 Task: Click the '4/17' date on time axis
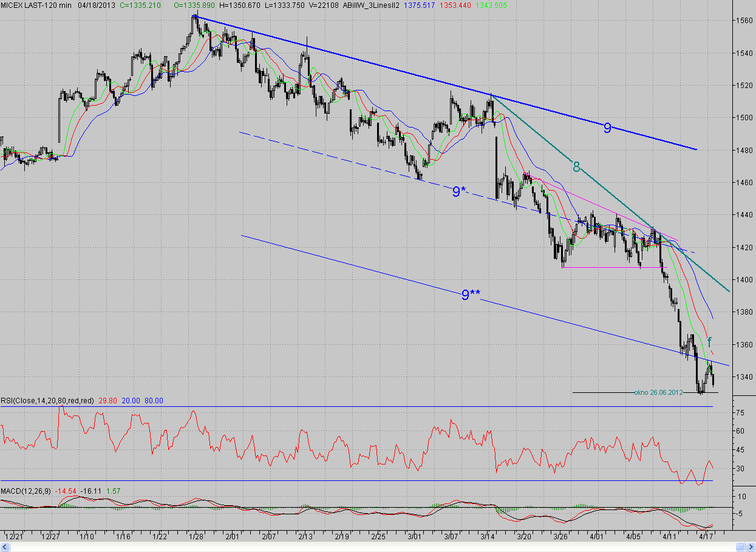(x=706, y=536)
